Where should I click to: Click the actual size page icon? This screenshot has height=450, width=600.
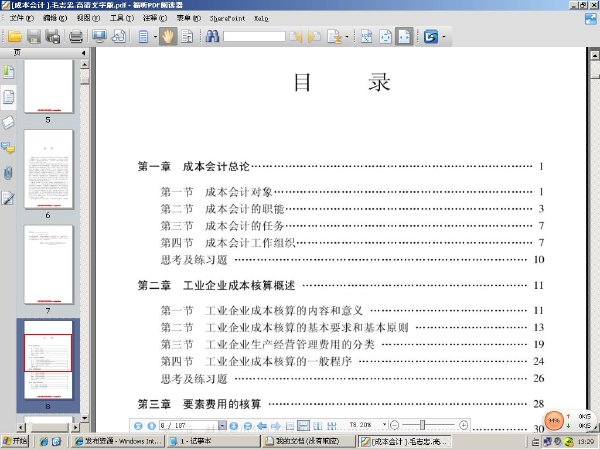coord(367,37)
